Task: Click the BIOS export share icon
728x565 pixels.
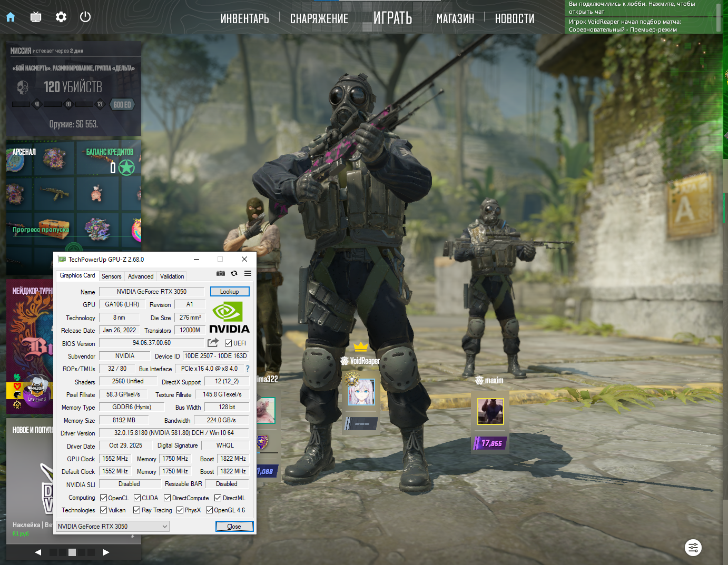Action: click(213, 343)
